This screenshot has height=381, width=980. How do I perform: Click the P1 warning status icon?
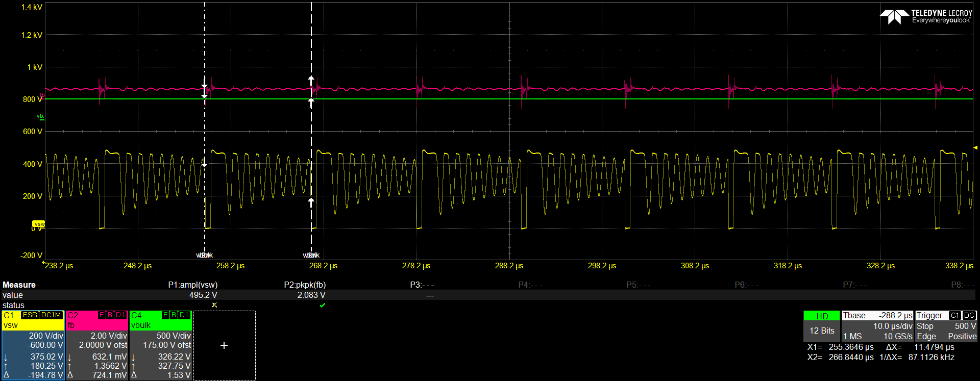(214, 305)
